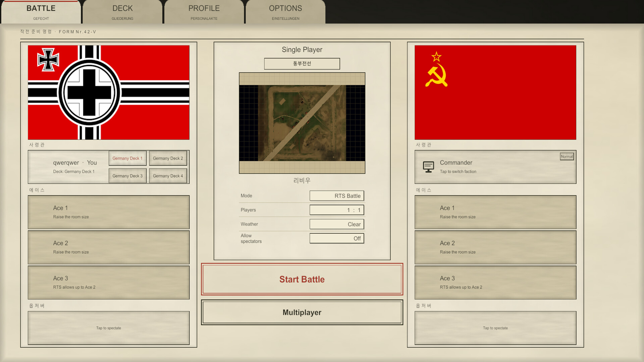Screen dimensions: 644x362
Task: Change the Normal difficulty badge
Action: tap(567, 157)
